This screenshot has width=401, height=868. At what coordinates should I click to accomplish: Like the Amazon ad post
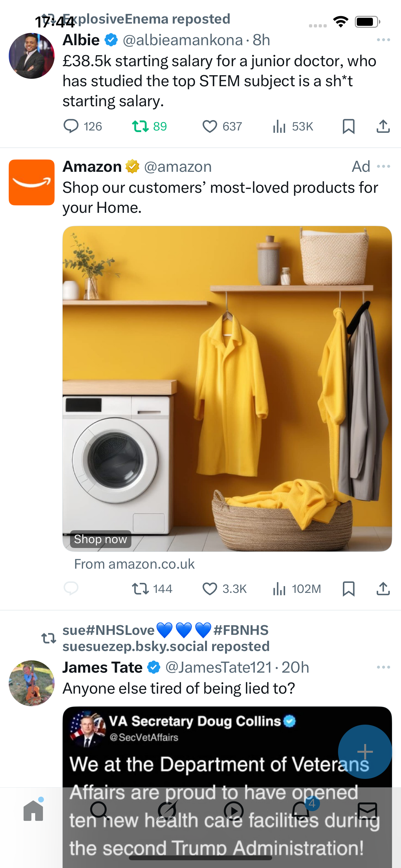coord(210,589)
